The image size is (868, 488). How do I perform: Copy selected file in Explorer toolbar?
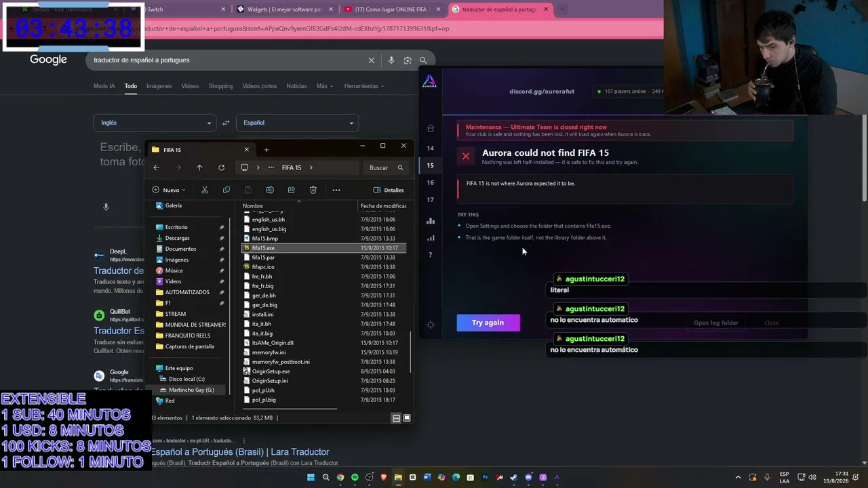tap(226, 190)
